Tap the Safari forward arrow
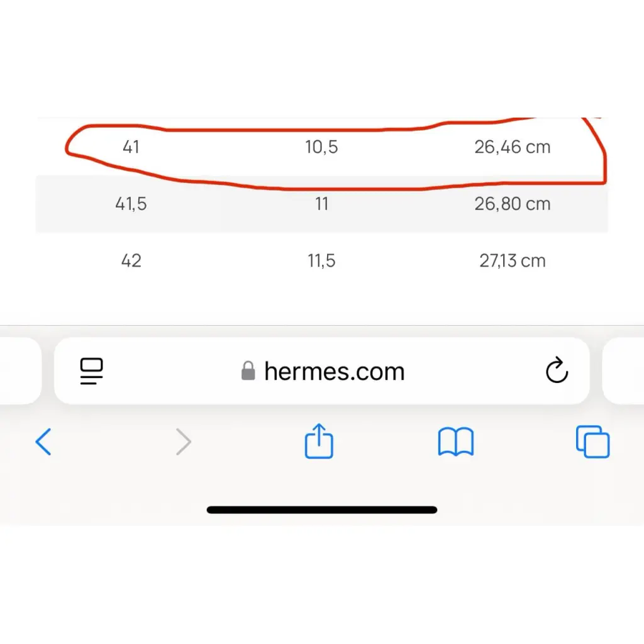The width and height of the screenshot is (644, 644). point(184,442)
